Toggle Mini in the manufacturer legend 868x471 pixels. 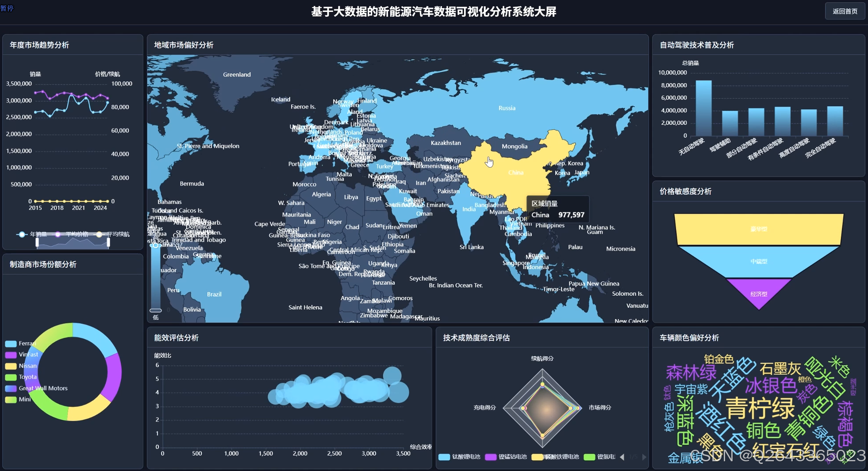coord(18,399)
